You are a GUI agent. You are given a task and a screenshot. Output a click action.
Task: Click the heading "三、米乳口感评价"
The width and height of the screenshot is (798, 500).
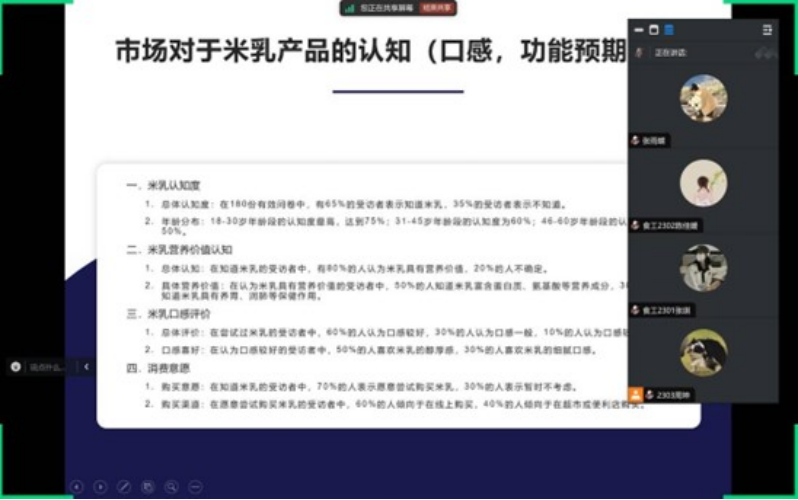pyautogui.click(x=168, y=314)
